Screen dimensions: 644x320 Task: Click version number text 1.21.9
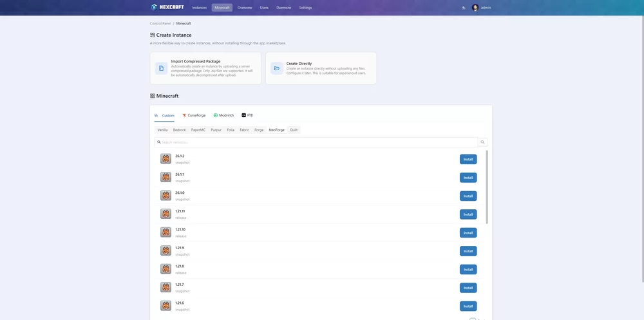[x=180, y=248]
